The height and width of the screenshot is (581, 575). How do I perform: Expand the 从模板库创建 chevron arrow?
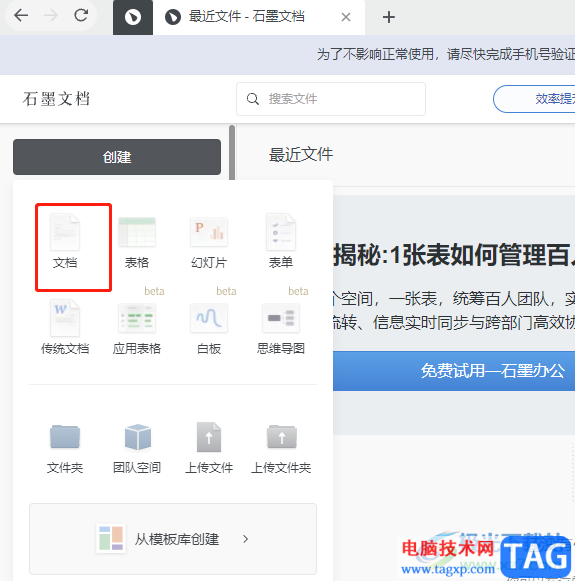(x=245, y=539)
